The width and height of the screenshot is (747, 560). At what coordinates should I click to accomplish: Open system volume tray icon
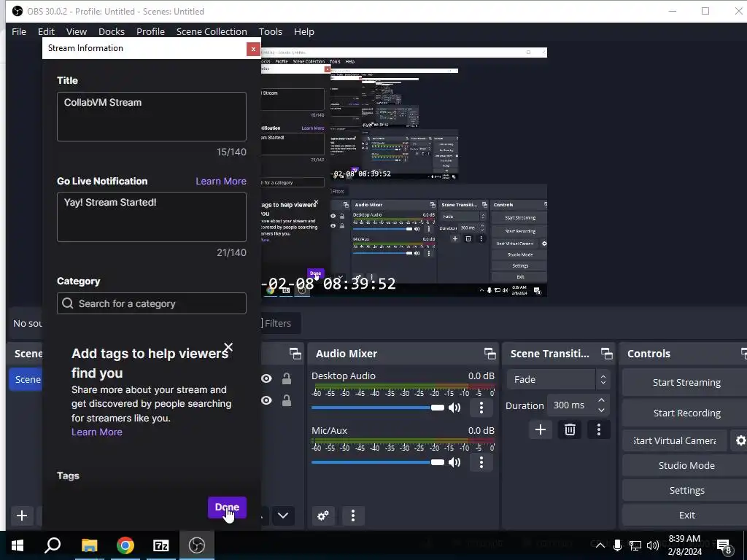click(x=653, y=545)
